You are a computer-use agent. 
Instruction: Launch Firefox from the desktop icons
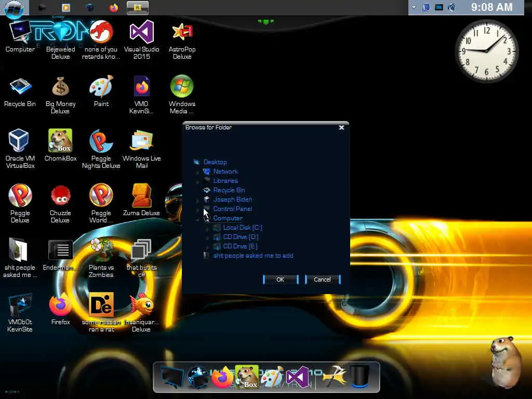(x=60, y=309)
